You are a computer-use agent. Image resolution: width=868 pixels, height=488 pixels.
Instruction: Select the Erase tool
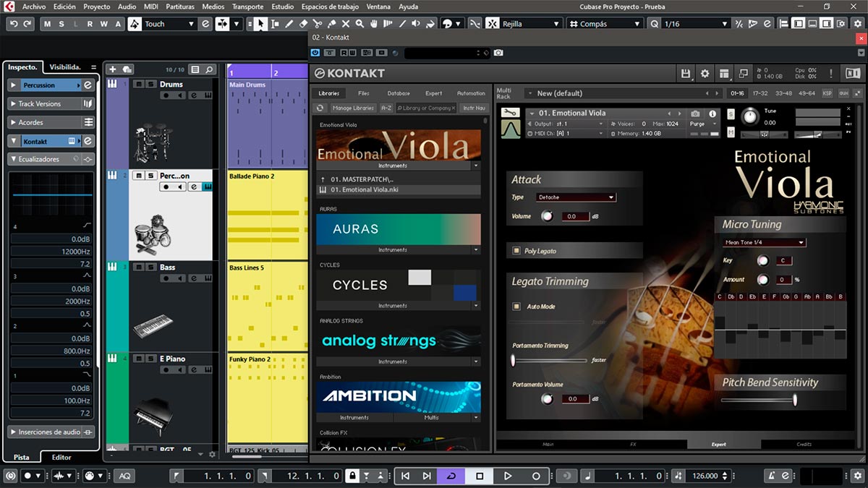303,24
